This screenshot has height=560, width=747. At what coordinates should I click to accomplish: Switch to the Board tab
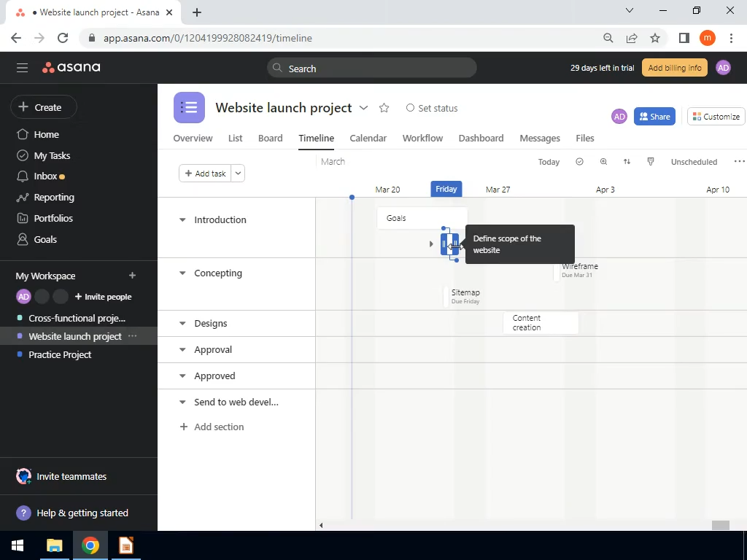(270, 138)
